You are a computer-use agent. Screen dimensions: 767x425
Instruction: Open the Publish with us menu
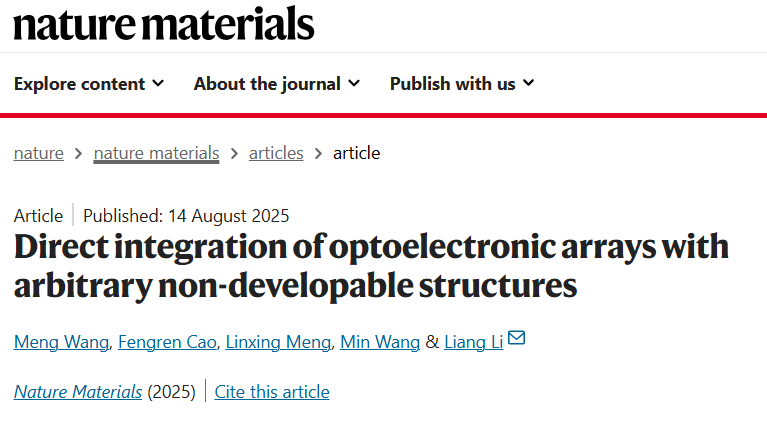point(462,84)
